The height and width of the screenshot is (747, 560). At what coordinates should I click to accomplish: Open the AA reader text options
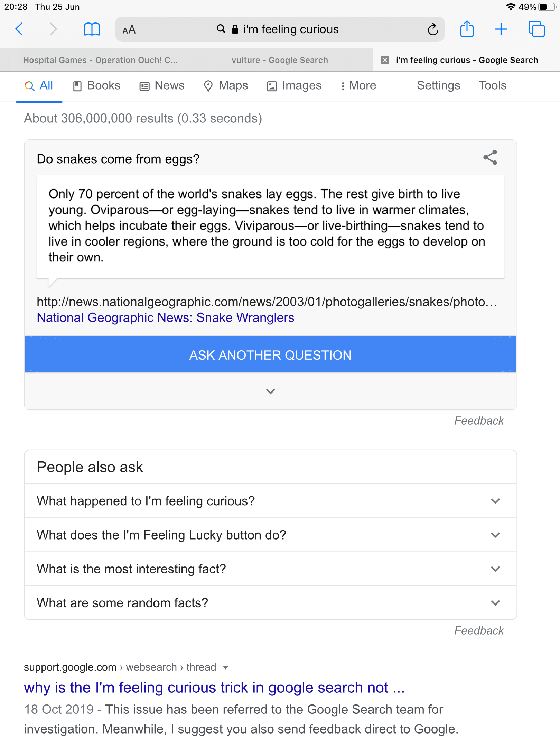point(129,30)
